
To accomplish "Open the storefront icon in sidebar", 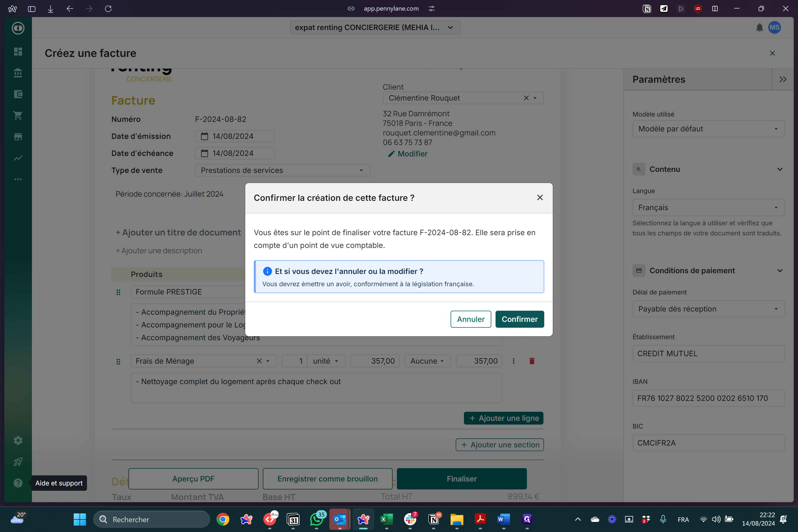I will coord(18,137).
